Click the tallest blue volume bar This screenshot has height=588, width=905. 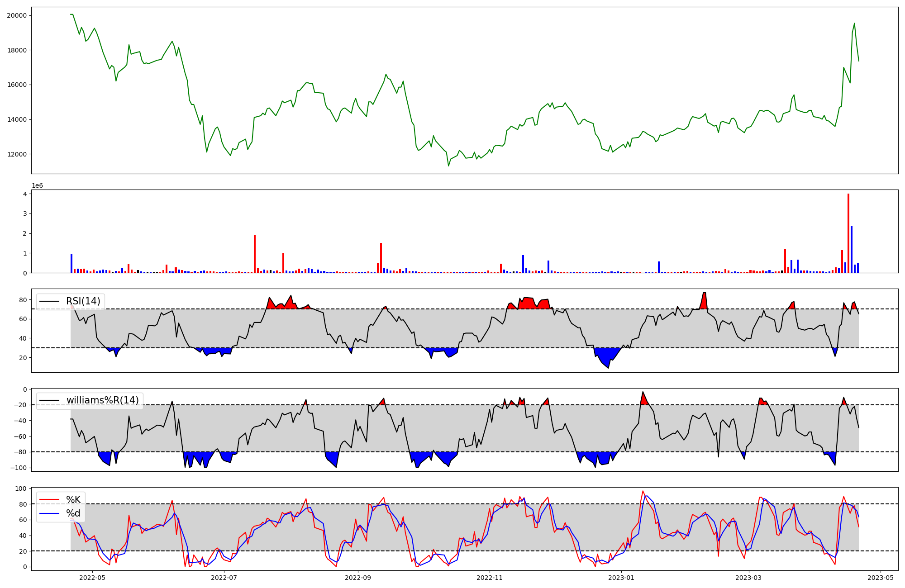pos(852,250)
